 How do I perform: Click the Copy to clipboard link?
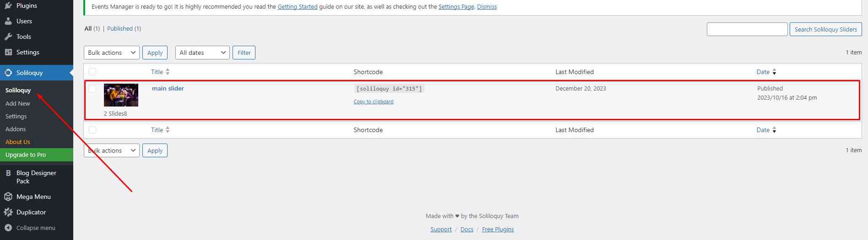click(x=373, y=101)
